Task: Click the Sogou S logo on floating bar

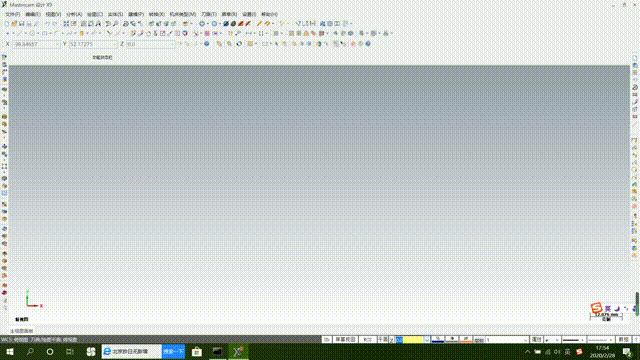Action: point(596,308)
